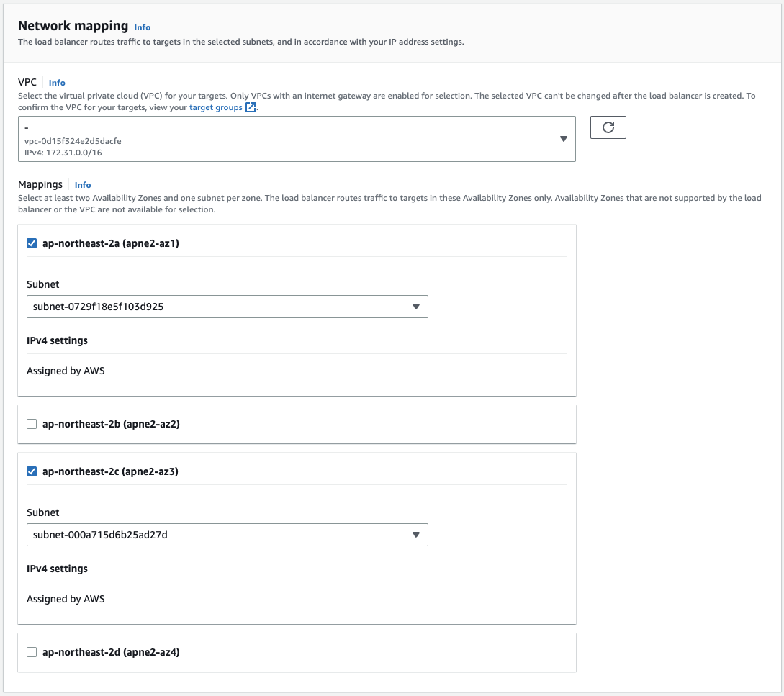Follow the target groups link

(x=215, y=107)
